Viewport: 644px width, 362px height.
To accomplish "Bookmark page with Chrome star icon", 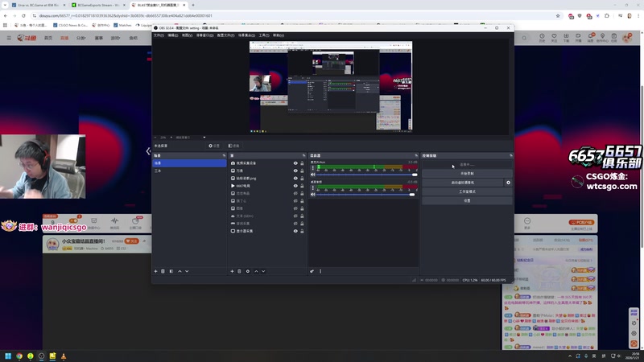I will coord(558,15).
